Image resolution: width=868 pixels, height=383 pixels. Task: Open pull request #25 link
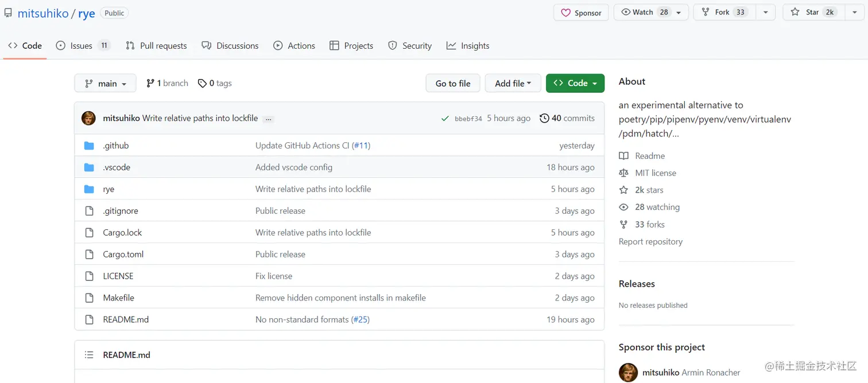(x=361, y=320)
